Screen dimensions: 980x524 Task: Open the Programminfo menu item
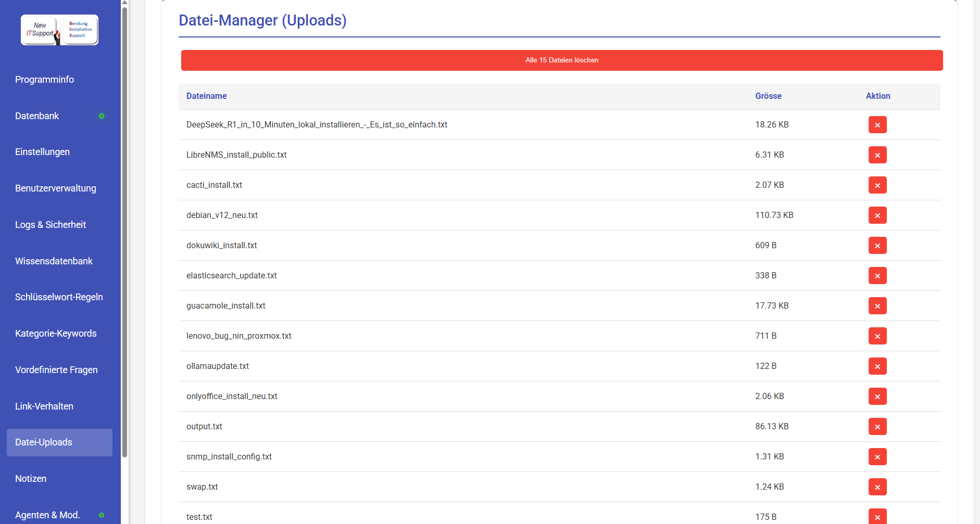44,80
